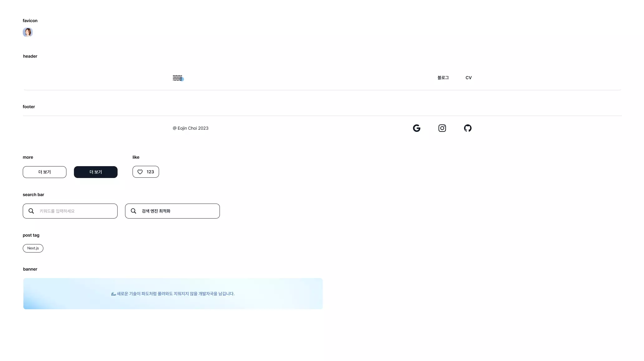Click the search icon beside 검색 엔진 최적화
Image resolution: width=644 pixels, height=361 pixels.
(133, 211)
